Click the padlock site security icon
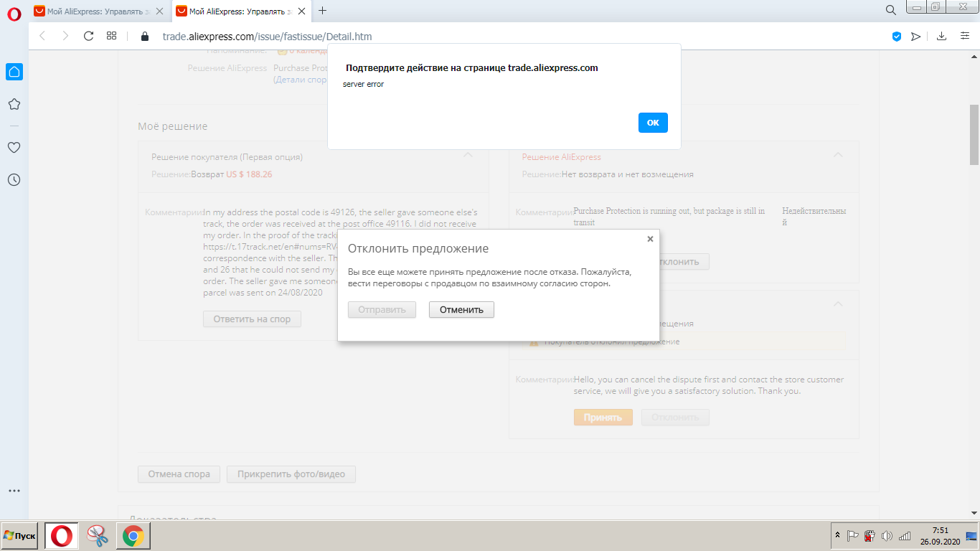980x551 pixels. [144, 37]
